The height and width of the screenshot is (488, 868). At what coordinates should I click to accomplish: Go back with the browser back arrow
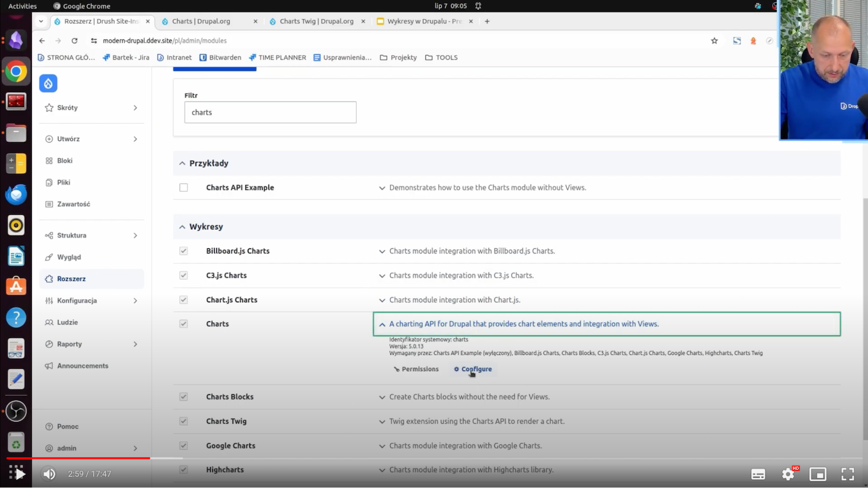pyautogui.click(x=42, y=41)
